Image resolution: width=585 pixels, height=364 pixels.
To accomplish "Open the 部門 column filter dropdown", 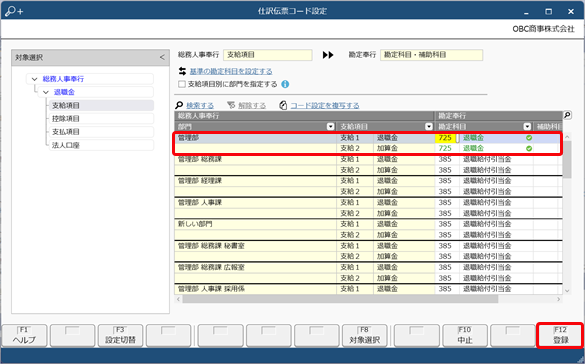I will [330, 127].
